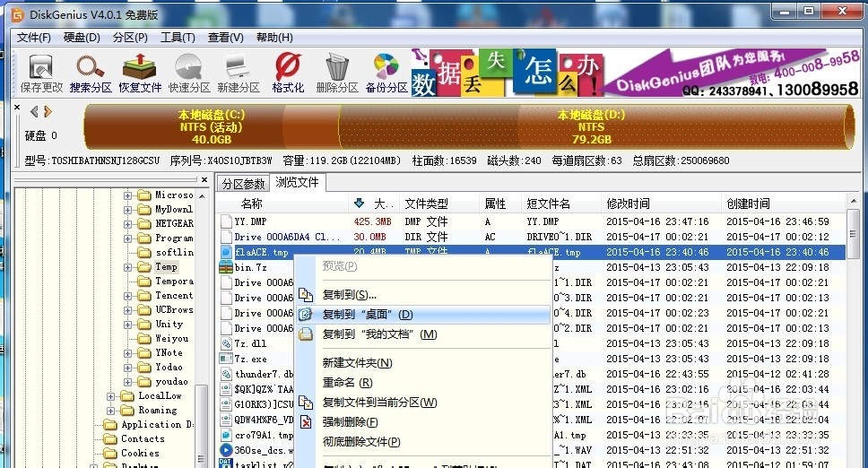Expand the Tencent folder tree node
The image size is (868, 468).
point(128,296)
